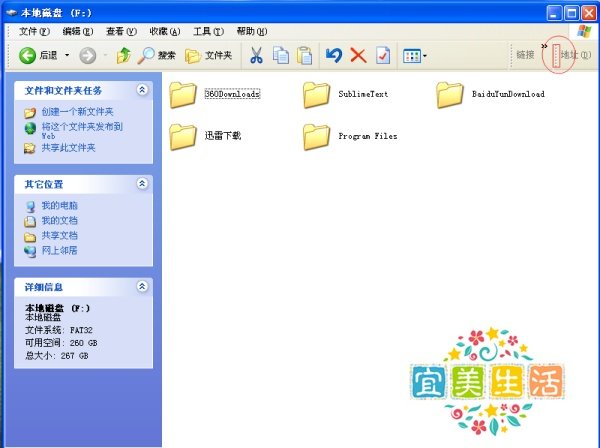Click the 文件系统: FAT32 detail text
The height and width of the screenshot is (448, 600).
click(x=59, y=330)
